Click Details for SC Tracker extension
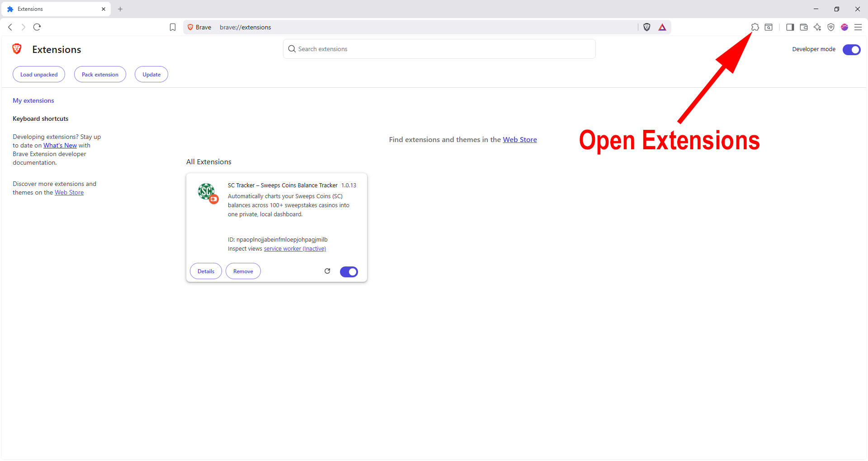Screen dimensions: 868x461 [206, 271]
